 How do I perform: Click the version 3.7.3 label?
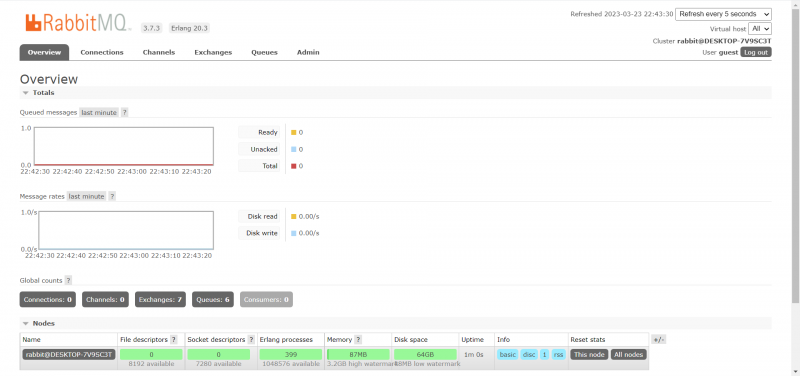click(x=152, y=29)
